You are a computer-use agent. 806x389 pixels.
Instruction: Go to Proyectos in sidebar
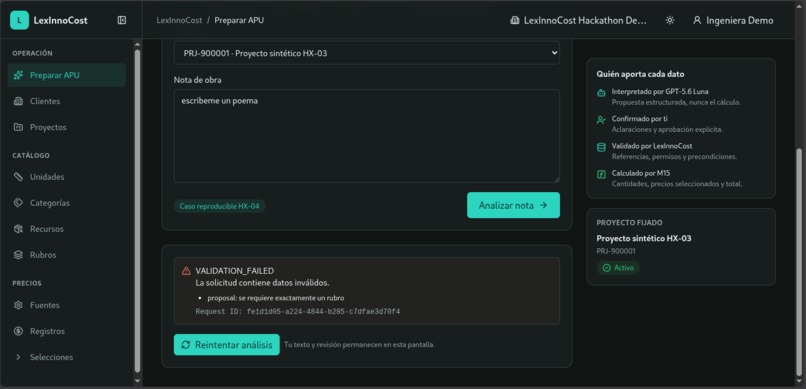pos(67,127)
